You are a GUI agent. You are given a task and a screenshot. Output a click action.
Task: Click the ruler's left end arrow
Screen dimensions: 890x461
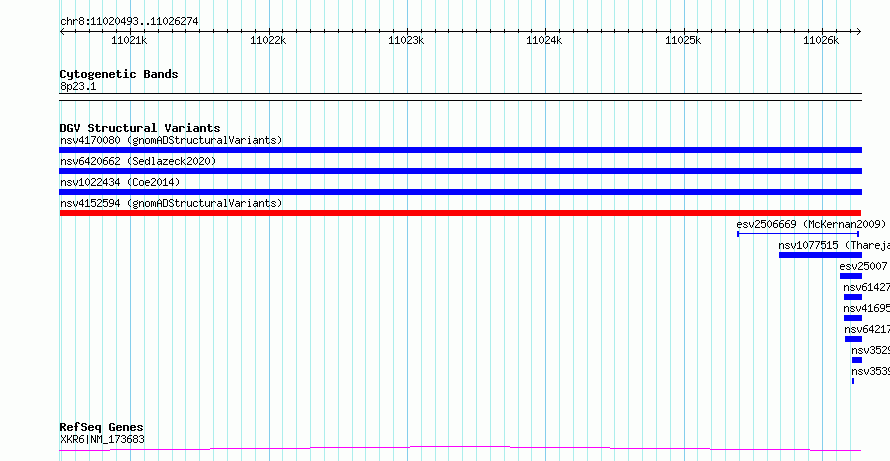coord(62,31)
